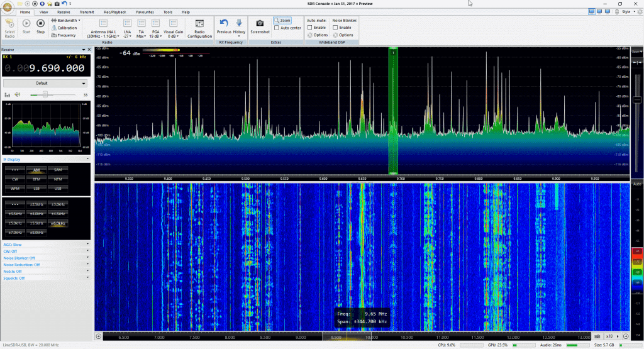This screenshot has height=349, width=644.
Task: Select the USB demodulation mode
Action: [58, 188]
